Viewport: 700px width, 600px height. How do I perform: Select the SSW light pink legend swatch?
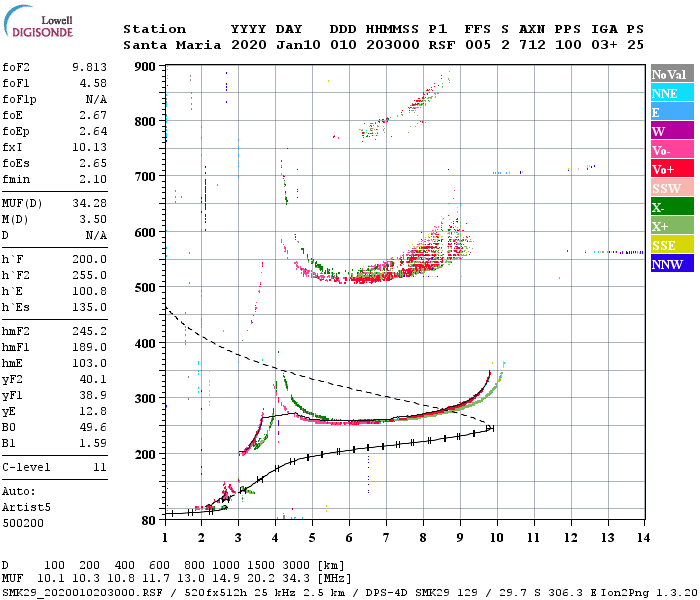tap(672, 188)
